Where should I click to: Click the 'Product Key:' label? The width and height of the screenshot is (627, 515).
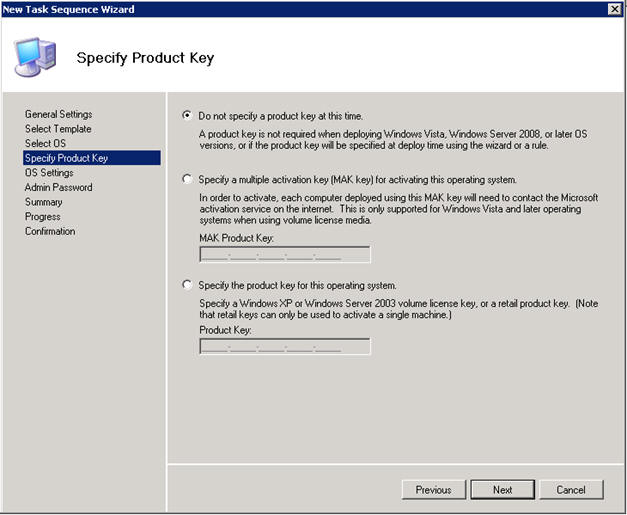click(x=225, y=330)
